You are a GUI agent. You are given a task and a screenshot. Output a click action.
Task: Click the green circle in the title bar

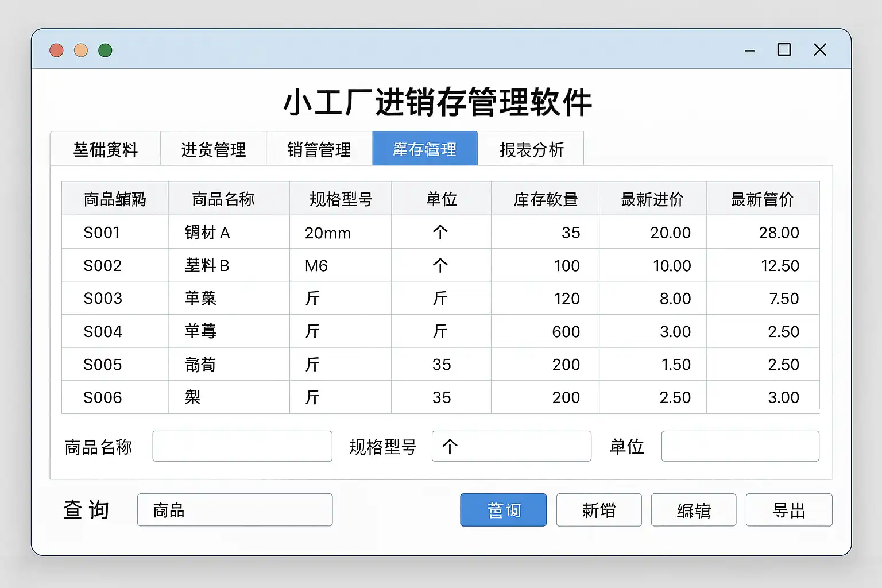click(105, 51)
